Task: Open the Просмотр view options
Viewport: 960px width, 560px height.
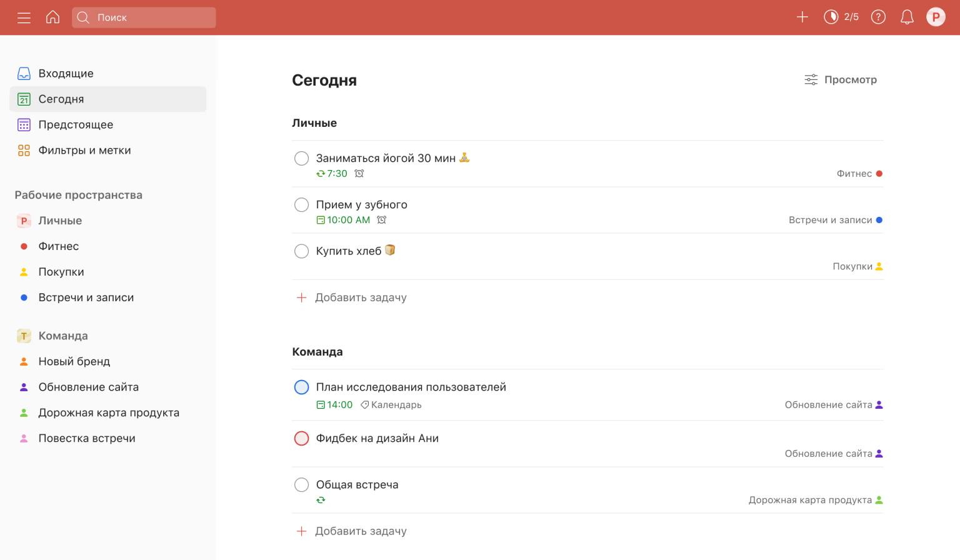Action: click(840, 79)
